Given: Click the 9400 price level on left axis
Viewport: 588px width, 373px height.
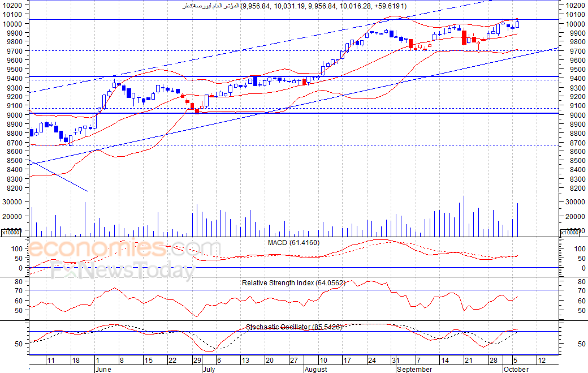Looking at the screenshot, I should point(15,78).
